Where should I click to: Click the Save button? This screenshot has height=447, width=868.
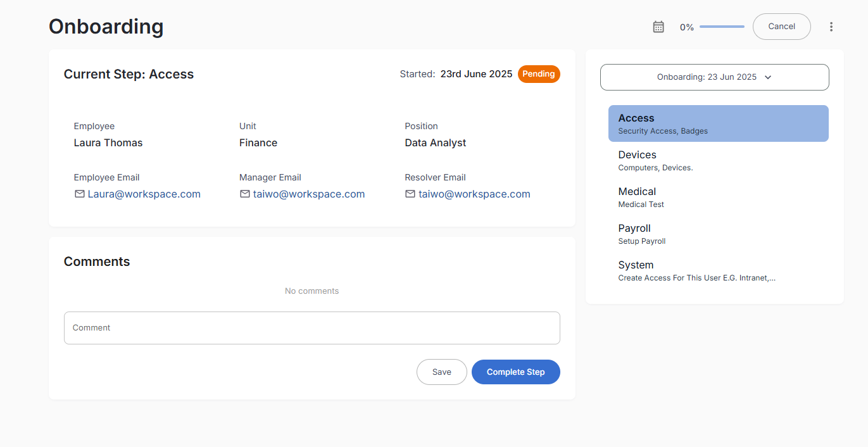tap(441, 372)
